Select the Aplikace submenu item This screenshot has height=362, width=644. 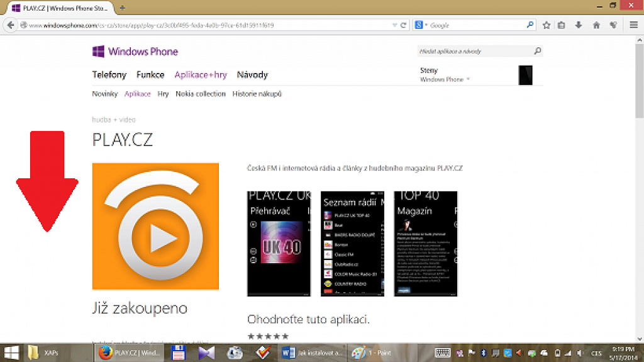137,94
